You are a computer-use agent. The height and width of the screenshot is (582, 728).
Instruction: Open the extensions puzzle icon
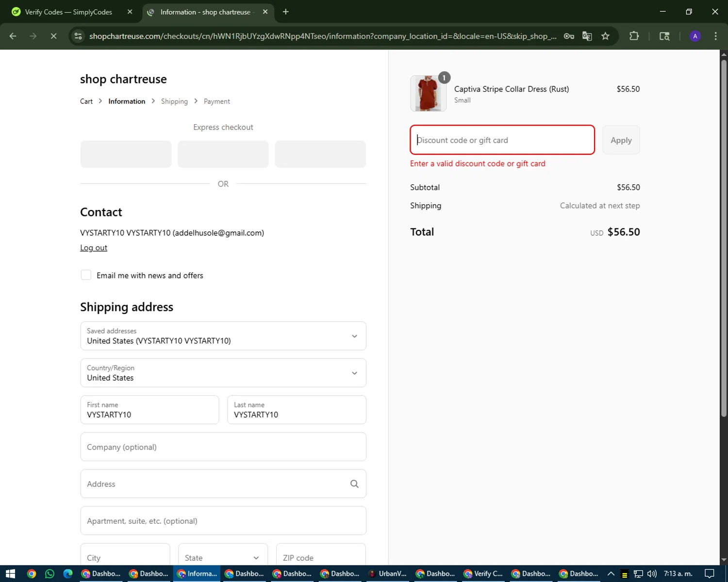[x=634, y=36]
